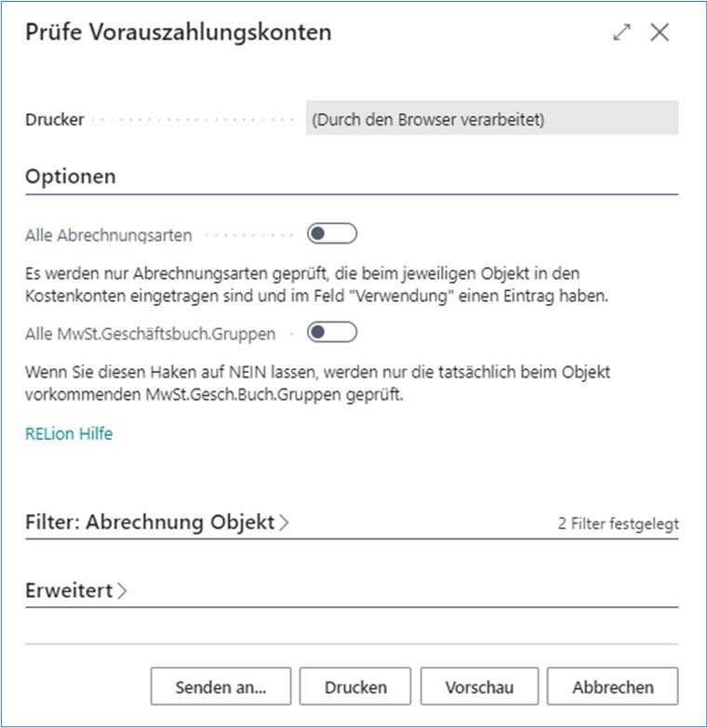Enable the Alle MwSt.Geschäftsbuch.Gruppen switch
Image resolution: width=708 pixels, height=728 pixels.
point(332,332)
